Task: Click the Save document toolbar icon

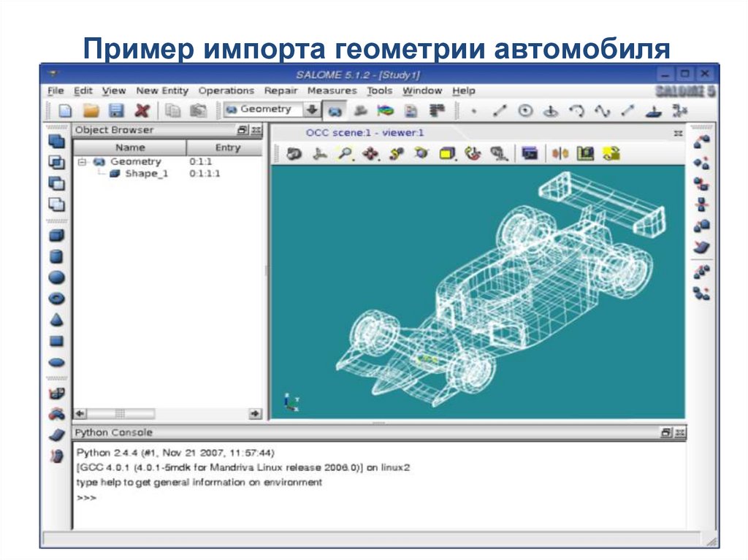Action: (x=115, y=110)
